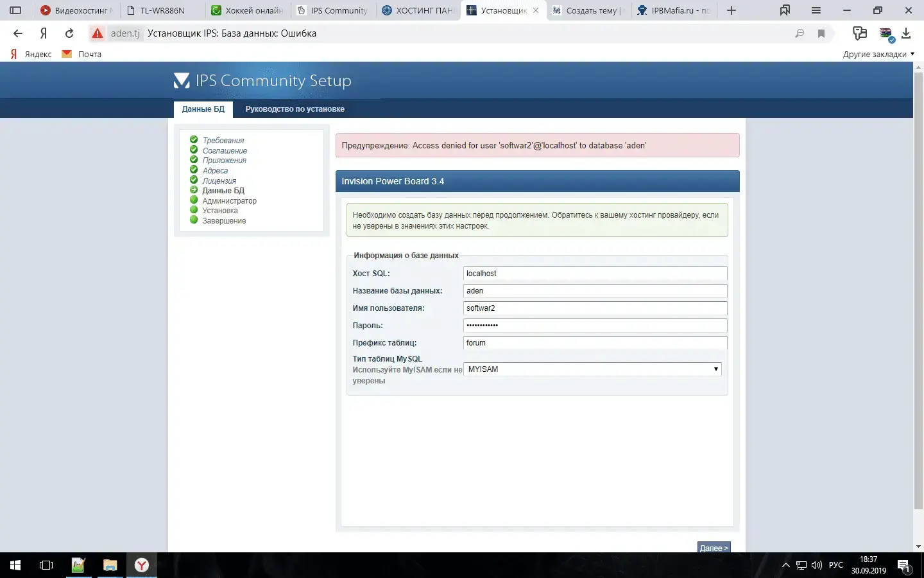This screenshot has height=578, width=924.
Task: Click the Соглашение step in sidebar
Action: (225, 150)
